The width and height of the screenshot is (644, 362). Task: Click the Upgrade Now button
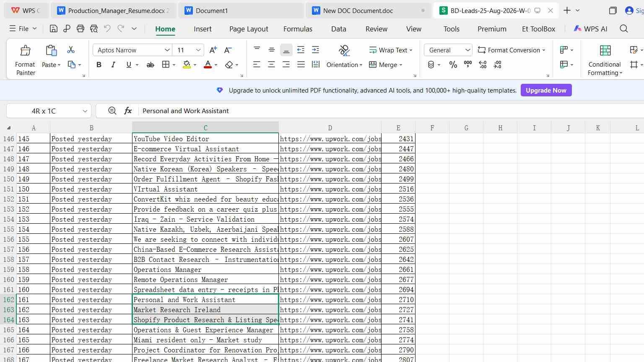click(546, 90)
